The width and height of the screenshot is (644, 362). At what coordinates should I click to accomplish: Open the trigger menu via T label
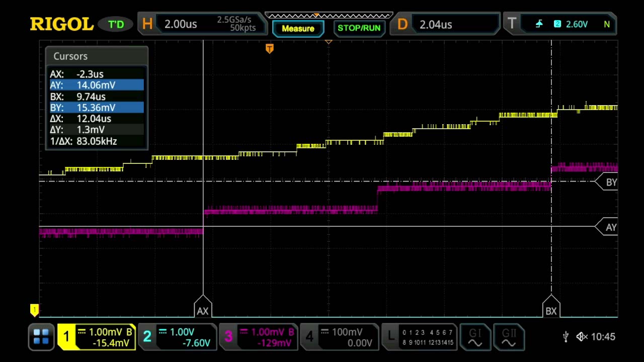pyautogui.click(x=512, y=24)
